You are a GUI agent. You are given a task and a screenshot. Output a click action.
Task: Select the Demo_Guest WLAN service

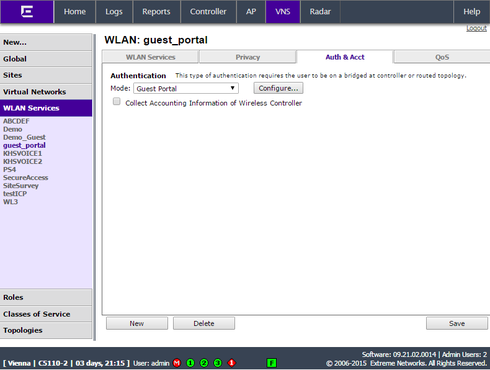24,137
